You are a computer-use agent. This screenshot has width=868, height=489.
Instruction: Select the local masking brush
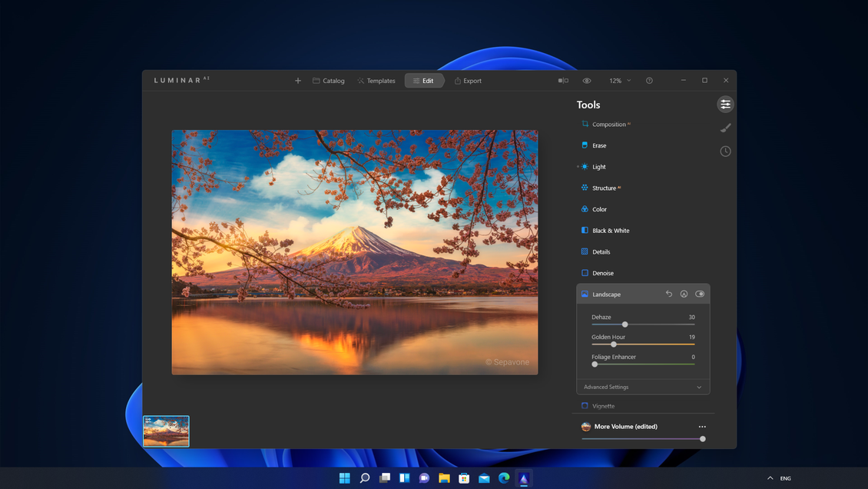[724, 128]
